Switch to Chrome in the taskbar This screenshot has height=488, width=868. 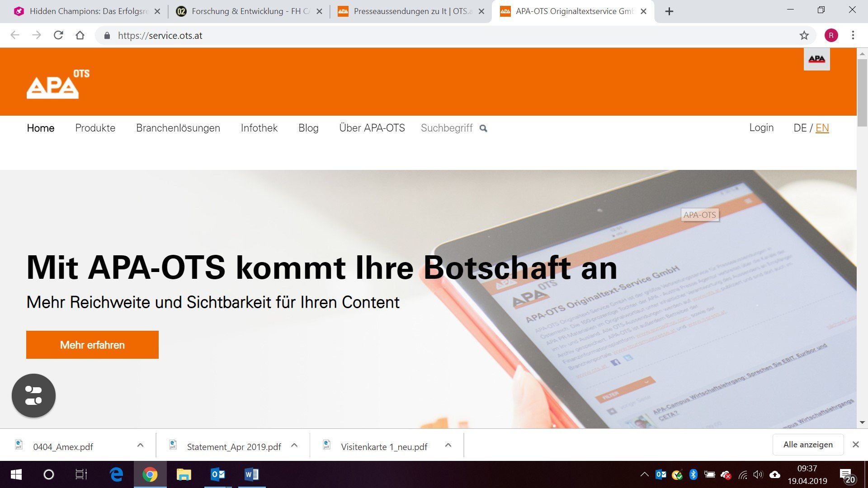point(150,474)
